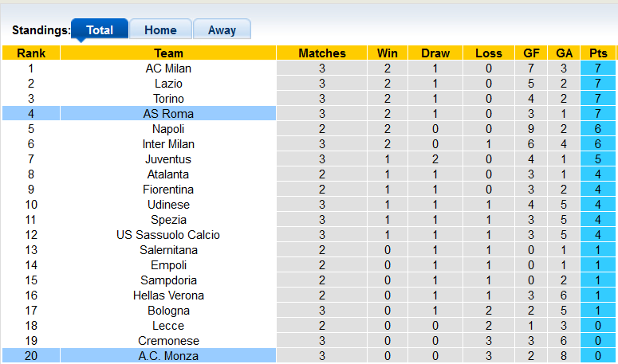Click the Team column header
The height and width of the screenshot is (364, 618).
coord(168,53)
